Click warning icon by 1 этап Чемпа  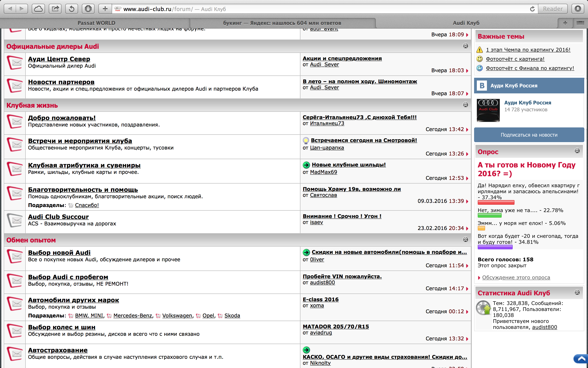point(480,50)
